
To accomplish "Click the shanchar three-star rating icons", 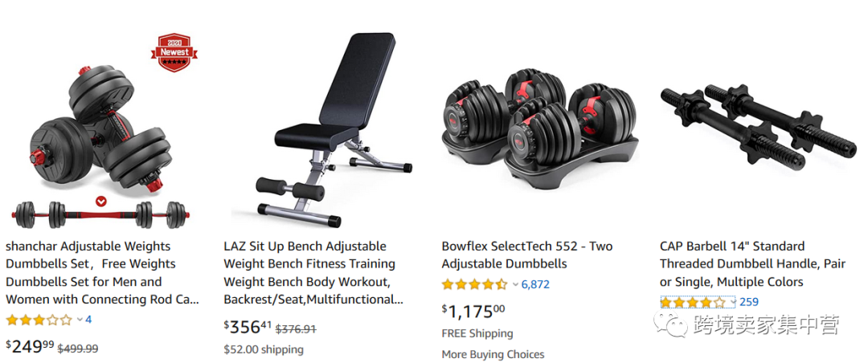I will (x=39, y=320).
